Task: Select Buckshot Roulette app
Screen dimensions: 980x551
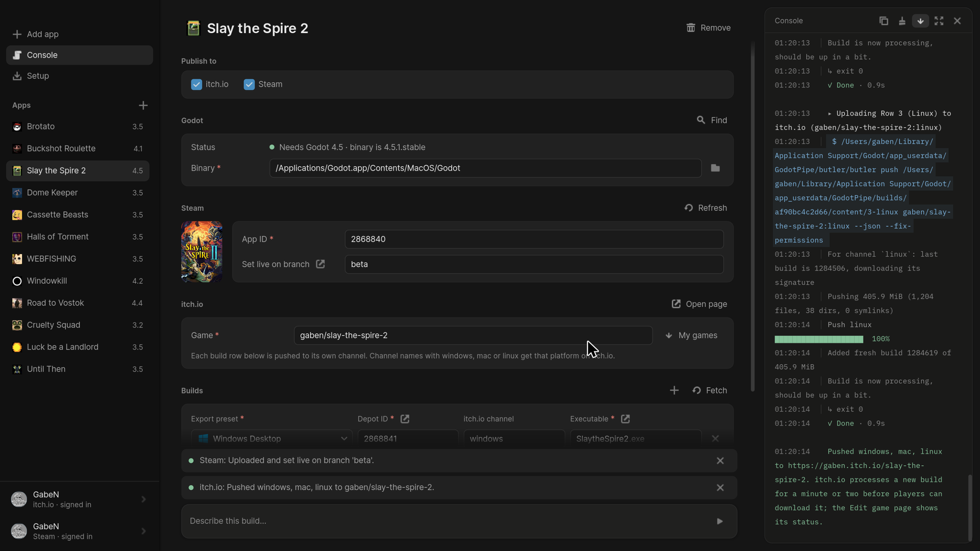Action: [x=78, y=148]
